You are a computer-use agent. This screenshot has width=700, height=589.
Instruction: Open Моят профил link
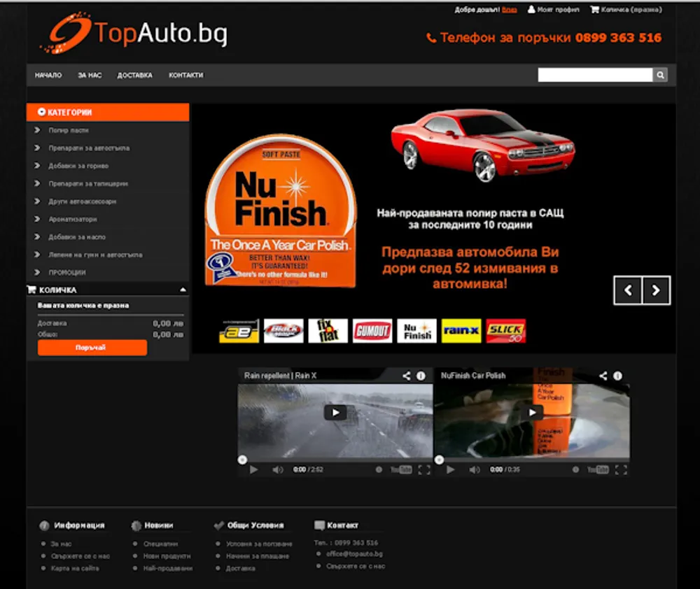pyautogui.click(x=558, y=9)
